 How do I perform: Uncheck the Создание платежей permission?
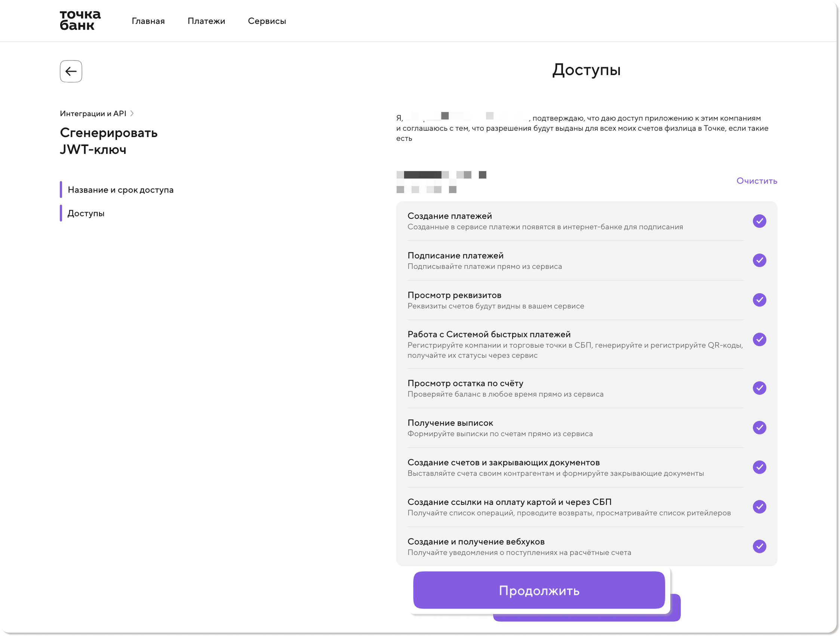click(x=759, y=221)
